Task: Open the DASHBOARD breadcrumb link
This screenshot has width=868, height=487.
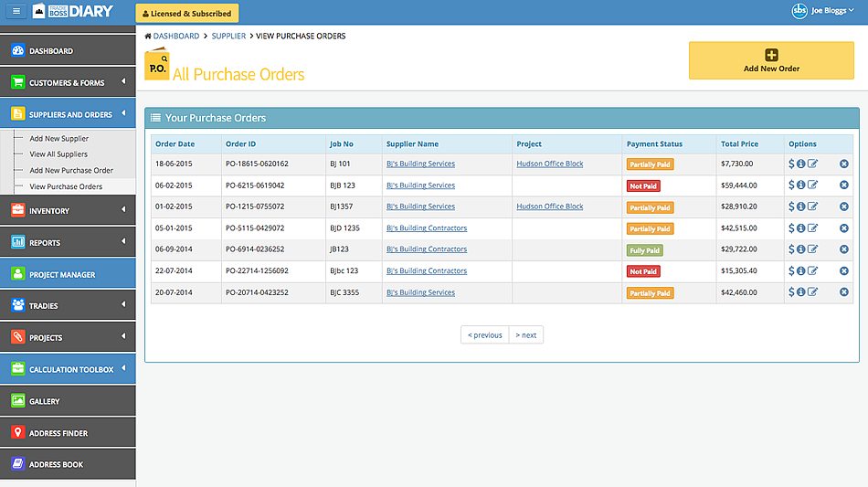Action: pos(176,36)
